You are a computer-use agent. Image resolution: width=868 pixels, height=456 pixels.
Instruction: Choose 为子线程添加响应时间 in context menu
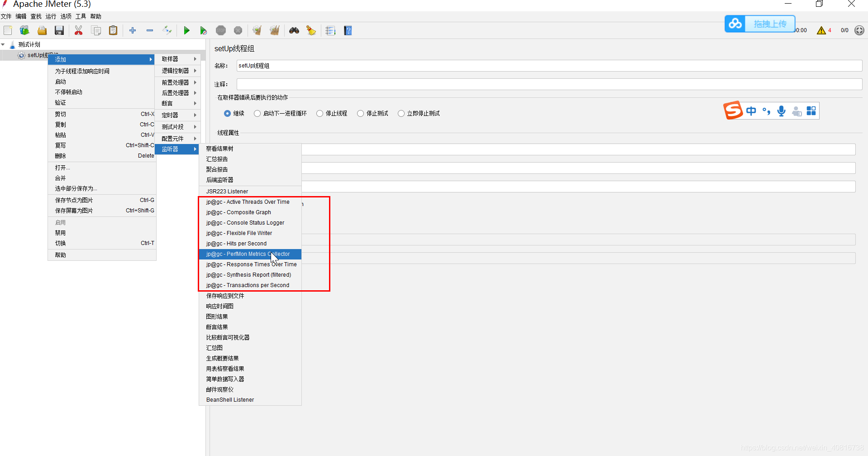102,71
